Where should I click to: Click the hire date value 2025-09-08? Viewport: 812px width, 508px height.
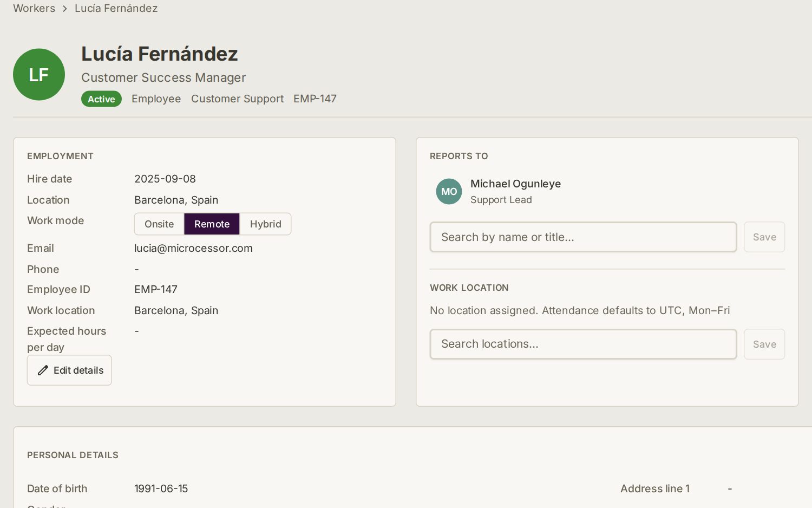tap(165, 179)
